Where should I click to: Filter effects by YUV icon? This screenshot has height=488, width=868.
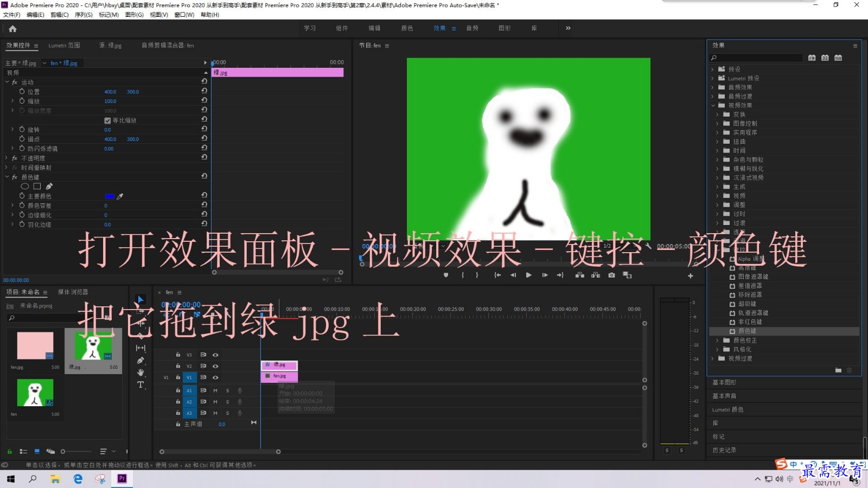click(838, 57)
